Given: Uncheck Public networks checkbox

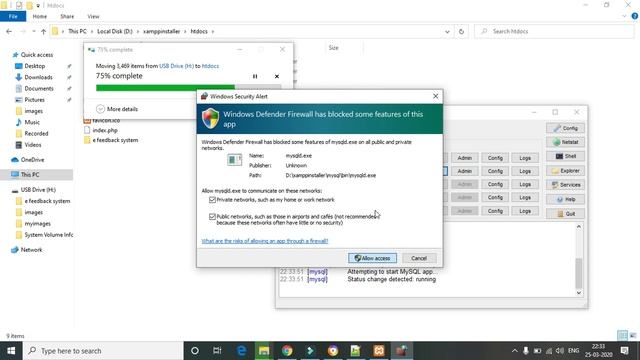Looking at the screenshot, I should pos(212,216).
